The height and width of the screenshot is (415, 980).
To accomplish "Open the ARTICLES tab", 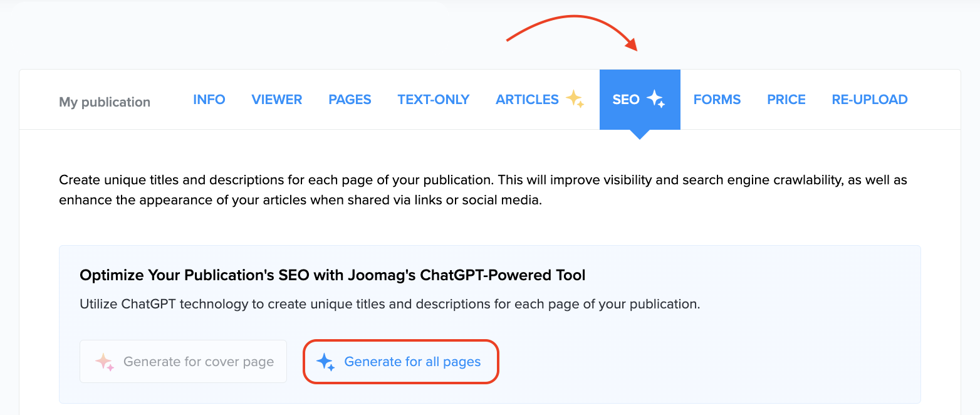I will tap(527, 100).
